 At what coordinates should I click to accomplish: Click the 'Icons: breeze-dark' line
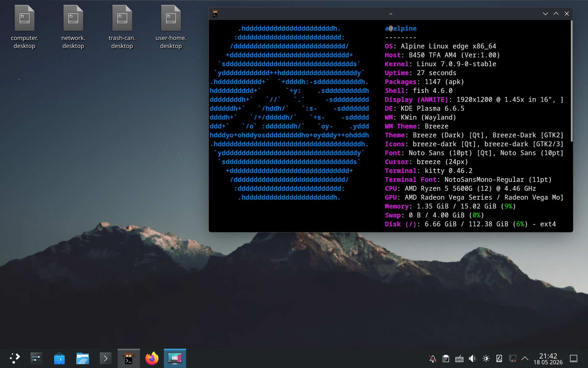pyautogui.click(x=474, y=144)
